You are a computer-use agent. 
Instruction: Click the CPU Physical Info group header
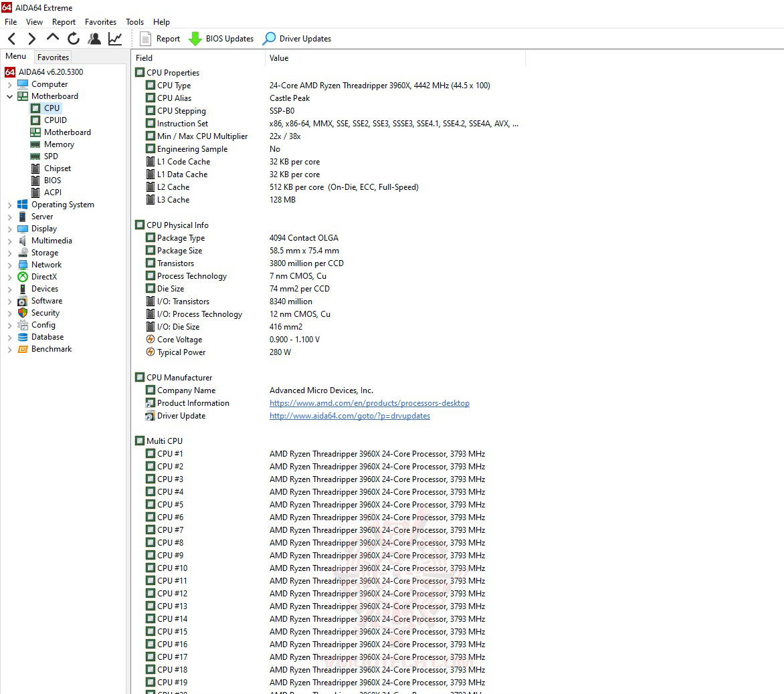tap(173, 225)
